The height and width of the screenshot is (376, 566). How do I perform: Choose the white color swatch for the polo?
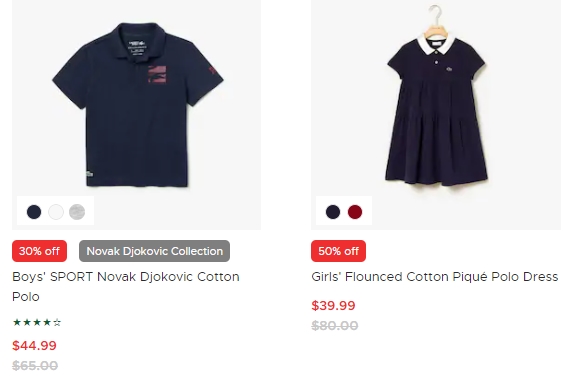[x=56, y=211]
